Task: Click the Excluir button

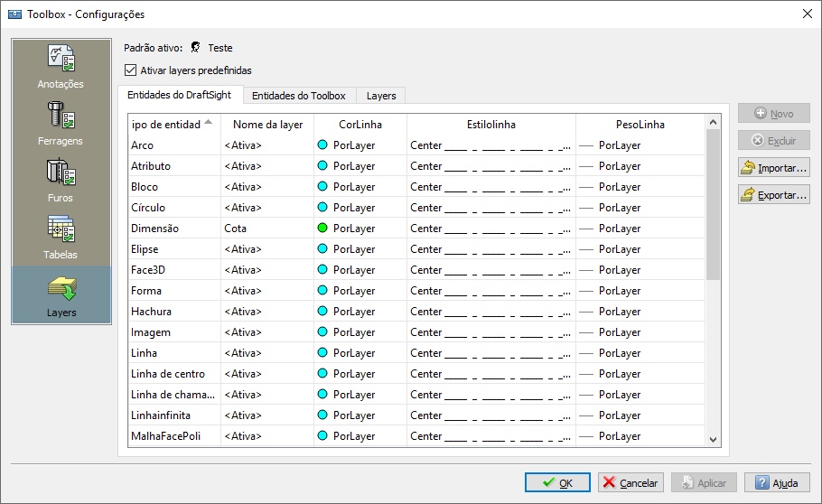Action: click(774, 141)
